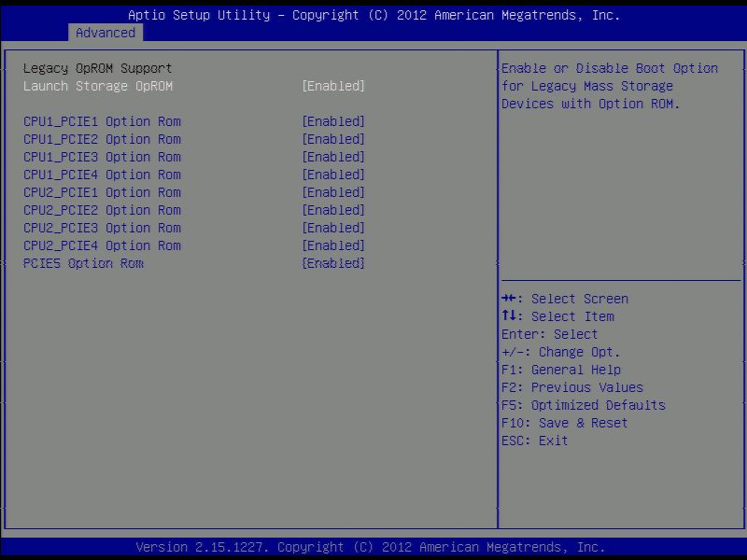Select CPU2_PCIE4 Option Rom label
The image size is (747, 560).
click(102, 245)
